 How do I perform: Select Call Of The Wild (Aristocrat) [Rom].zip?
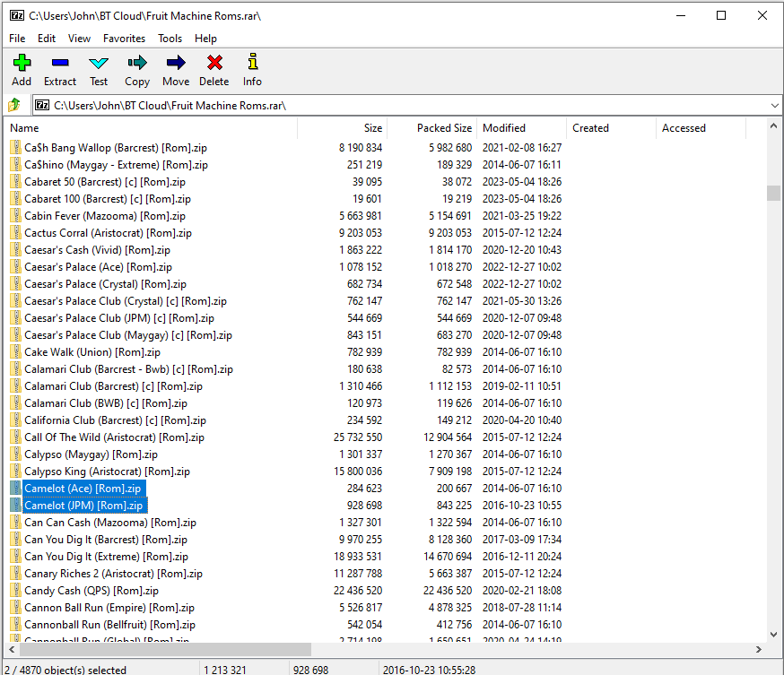click(115, 437)
